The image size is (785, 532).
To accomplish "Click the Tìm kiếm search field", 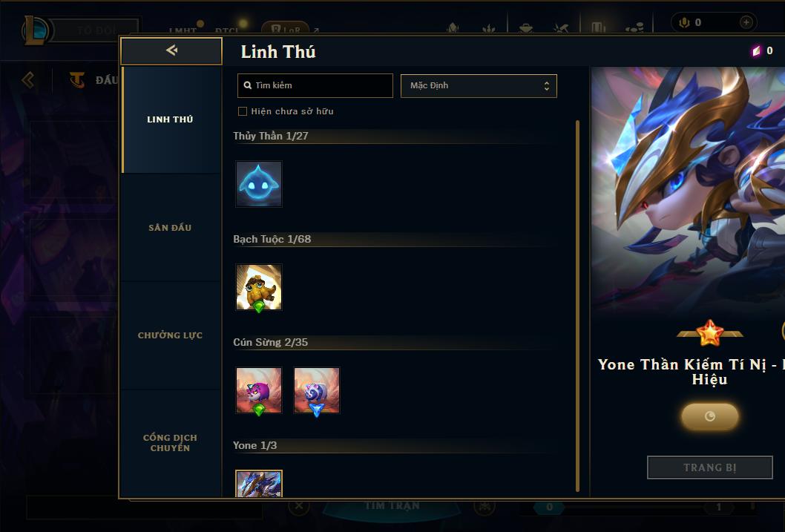I will pyautogui.click(x=315, y=85).
